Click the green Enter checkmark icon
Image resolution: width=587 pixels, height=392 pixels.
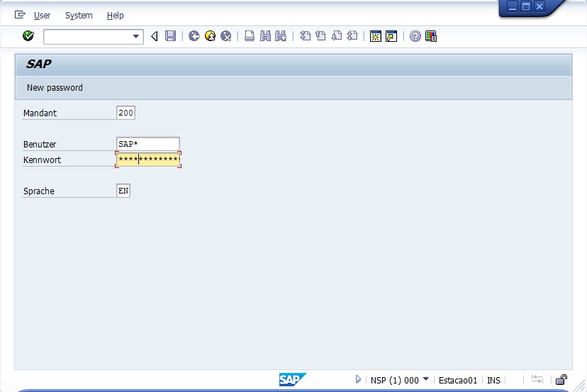(x=28, y=36)
